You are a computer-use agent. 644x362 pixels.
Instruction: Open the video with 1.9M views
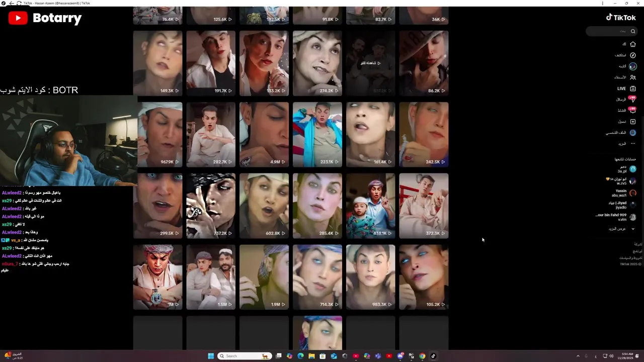tap(264, 277)
